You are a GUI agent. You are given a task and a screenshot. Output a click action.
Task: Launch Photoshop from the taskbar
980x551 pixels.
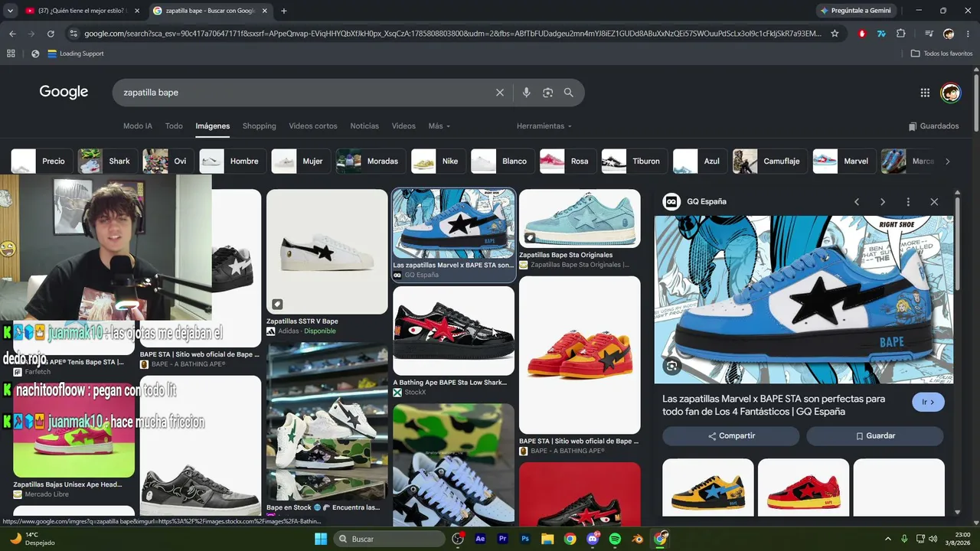(525, 539)
